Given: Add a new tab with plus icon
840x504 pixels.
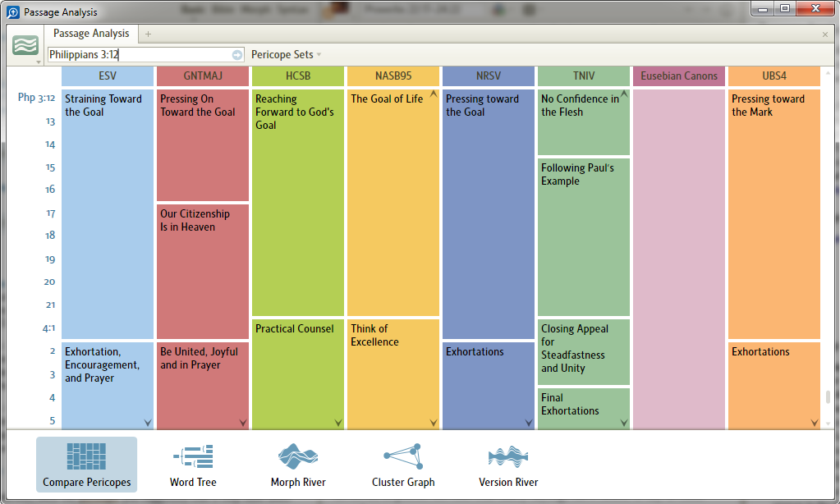Looking at the screenshot, I should coord(148,34).
